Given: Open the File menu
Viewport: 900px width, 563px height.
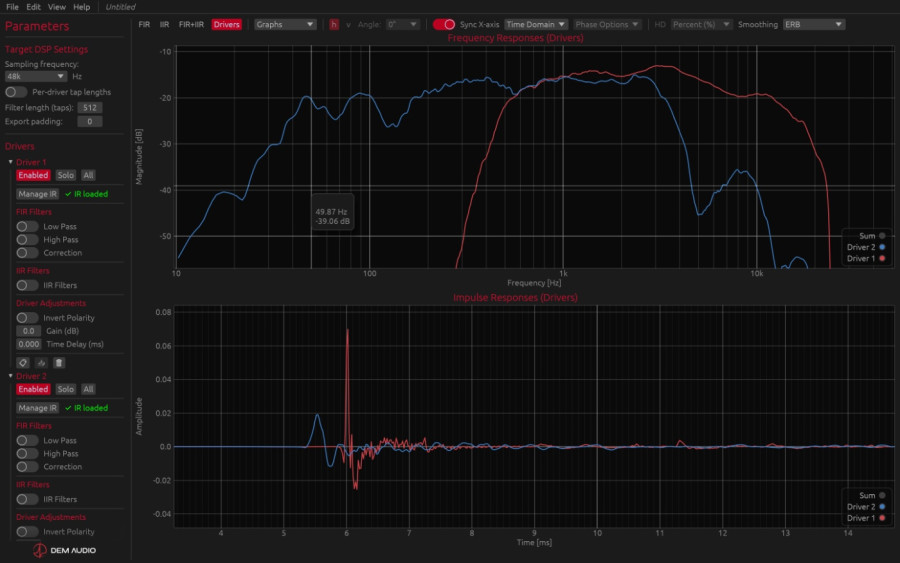Looking at the screenshot, I should (x=12, y=7).
